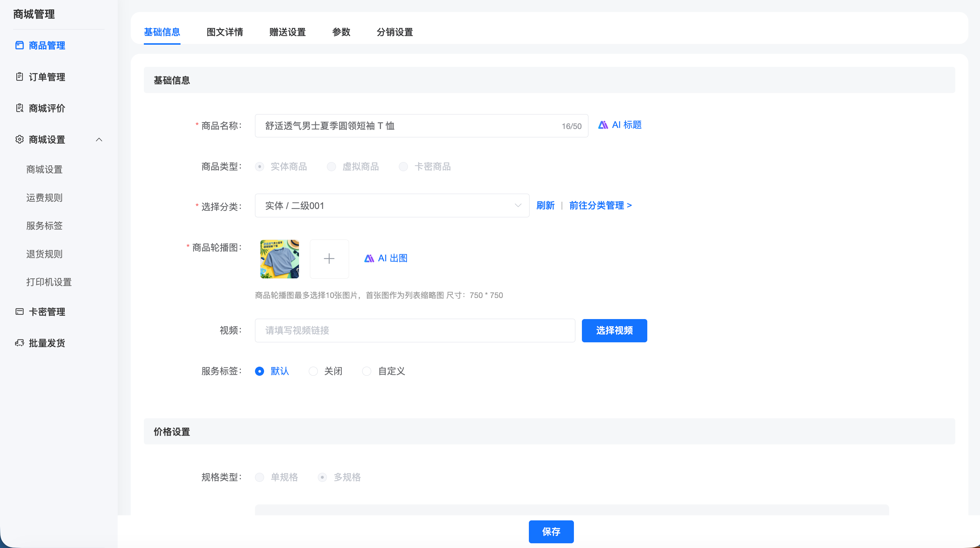The image size is (980, 548).
Task: Open the 运费规则 submenu item
Action: pyautogui.click(x=45, y=198)
